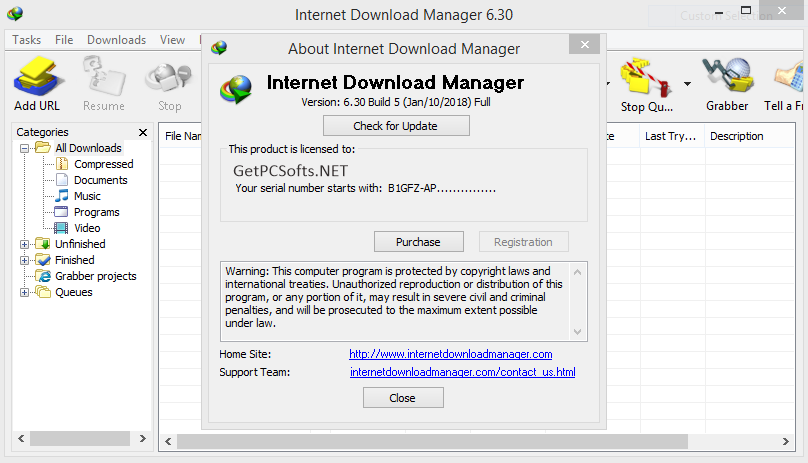Select the Unfinished category
The height and width of the screenshot is (463, 808).
[80, 244]
